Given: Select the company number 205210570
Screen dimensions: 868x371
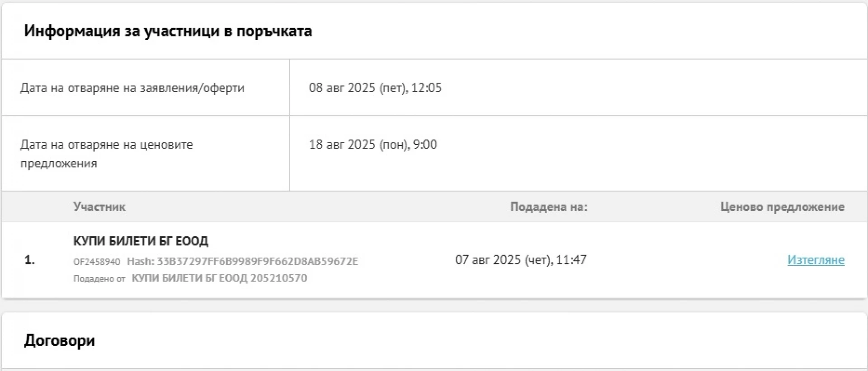Looking at the screenshot, I should (278, 278).
